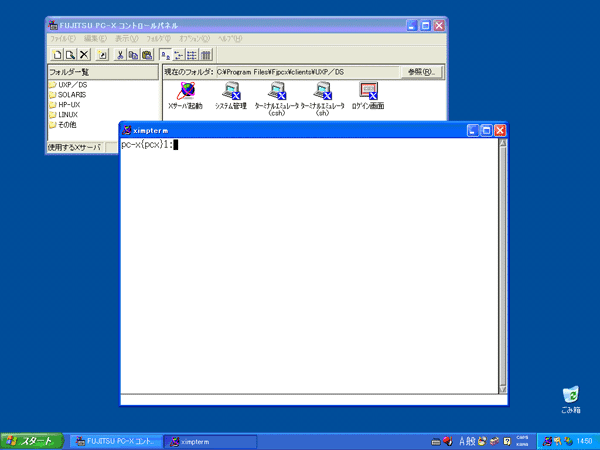
Task: Select the ターミナルエミュレータ (csh) icon
Action: click(277, 99)
